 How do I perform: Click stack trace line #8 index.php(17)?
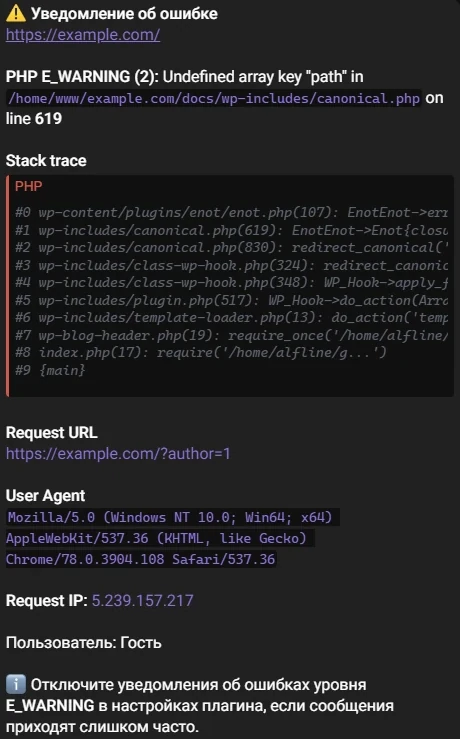(x=200, y=353)
